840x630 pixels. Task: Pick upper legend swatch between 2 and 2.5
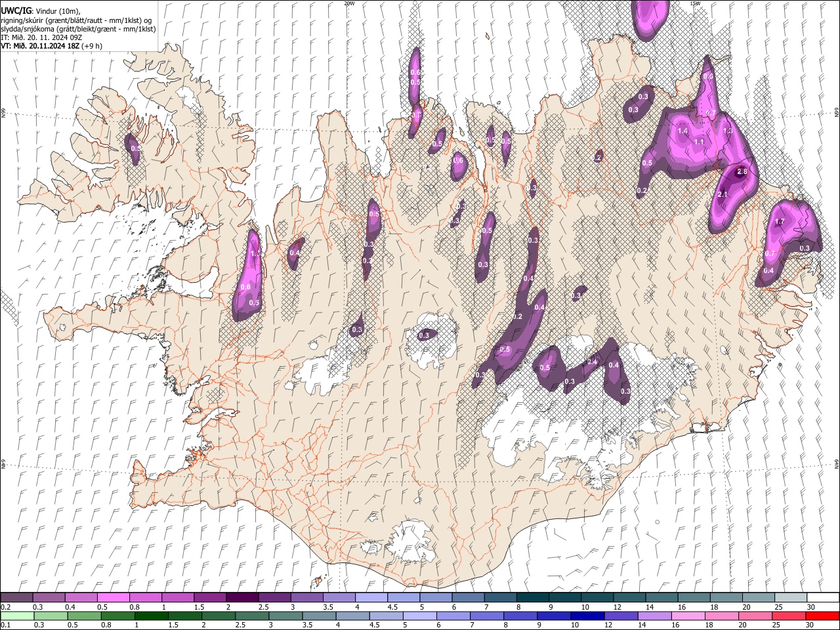click(242, 598)
